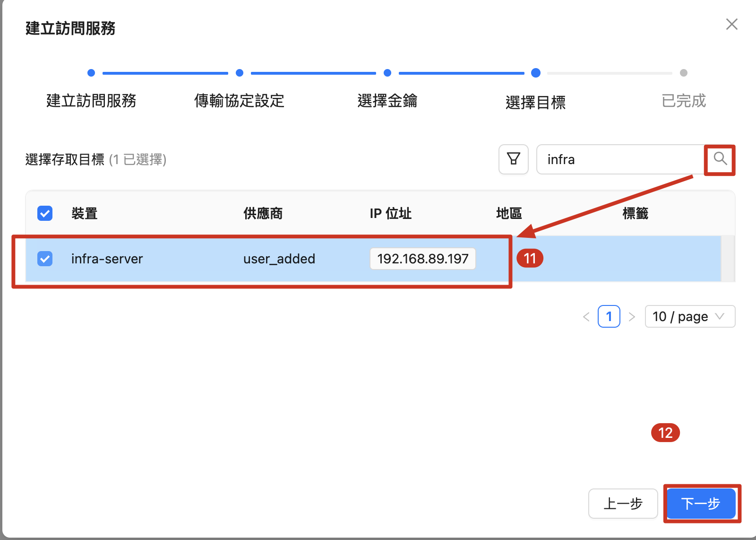Click the 下一步 button
The width and height of the screenshot is (756, 540).
701,504
